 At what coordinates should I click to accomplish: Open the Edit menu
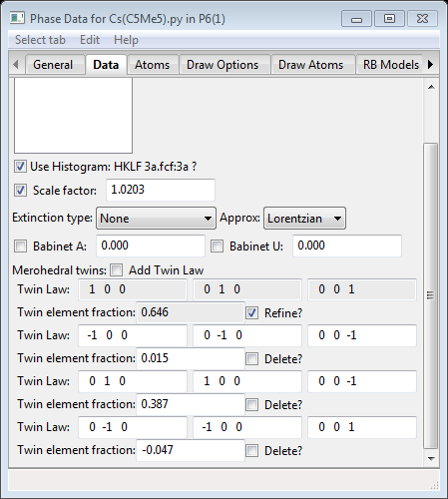[x=90, y=40]
